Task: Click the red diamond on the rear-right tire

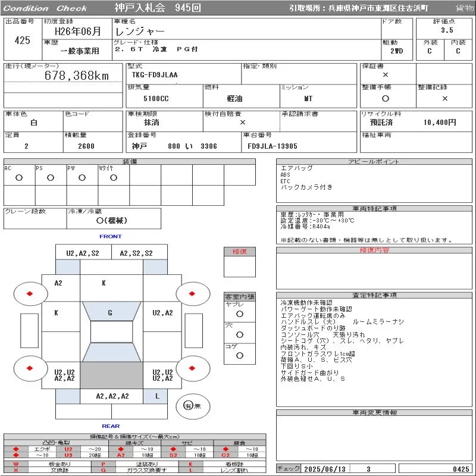Action: pos(192,368)
